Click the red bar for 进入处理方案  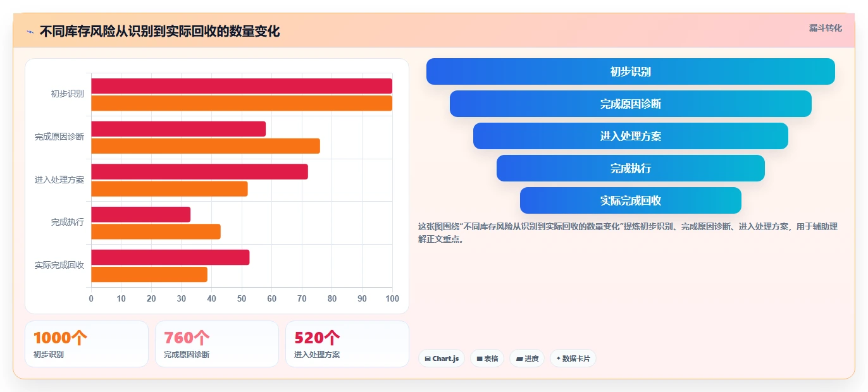click(199, 171)
